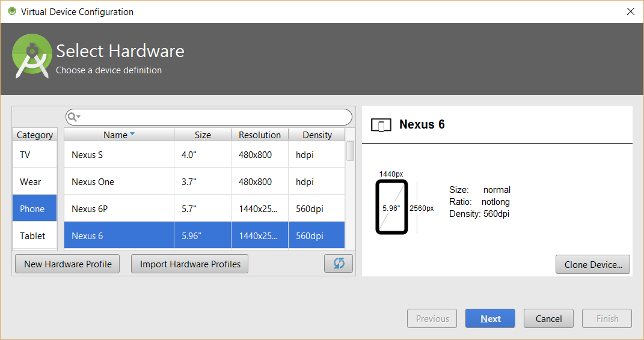
Task: Click the Category column header
Action: coord(34,135)
